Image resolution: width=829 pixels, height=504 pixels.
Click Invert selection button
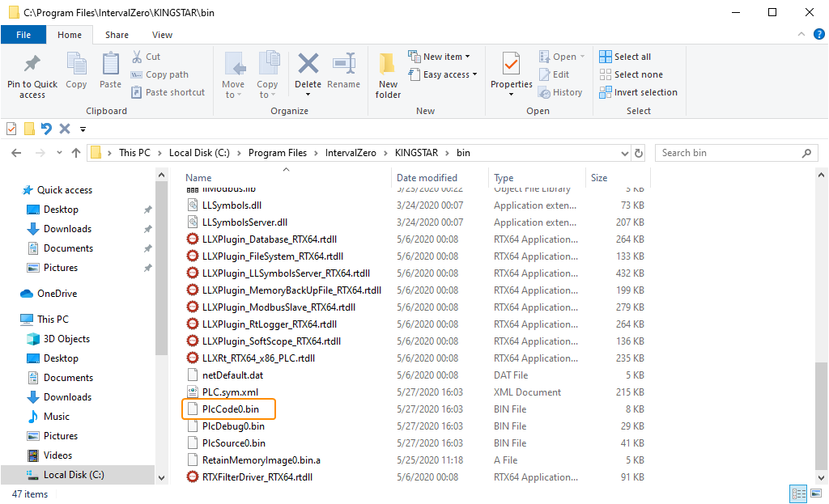[638, 92]
